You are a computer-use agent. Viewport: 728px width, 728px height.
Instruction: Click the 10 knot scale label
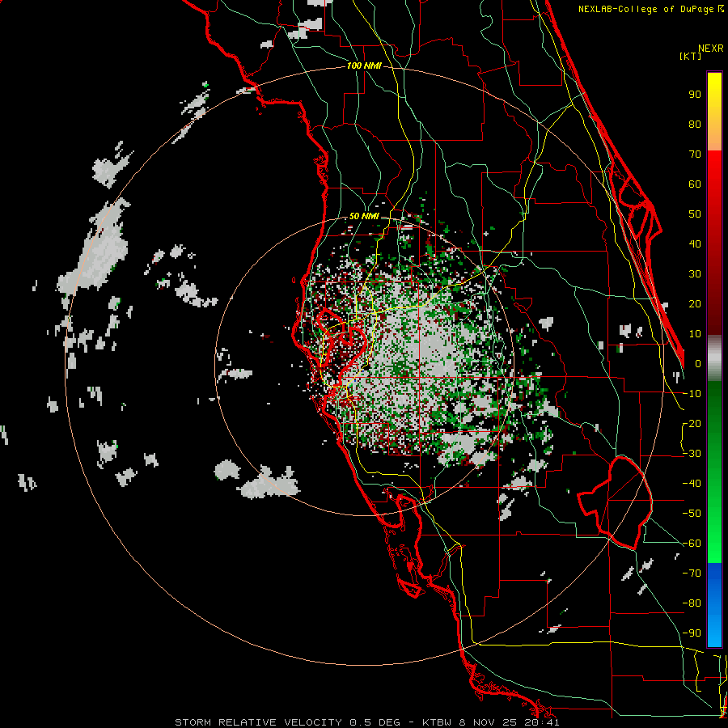click(695, 334)
